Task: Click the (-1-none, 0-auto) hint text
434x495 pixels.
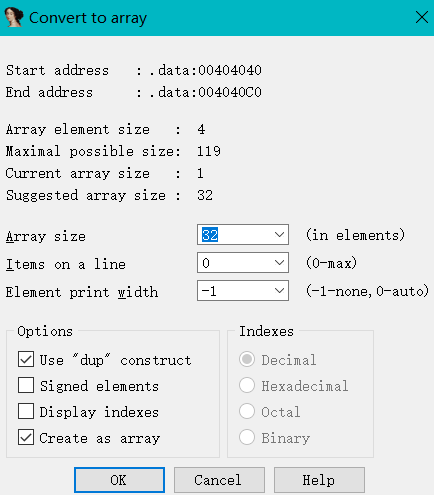Action: click(x=367, y=291)
